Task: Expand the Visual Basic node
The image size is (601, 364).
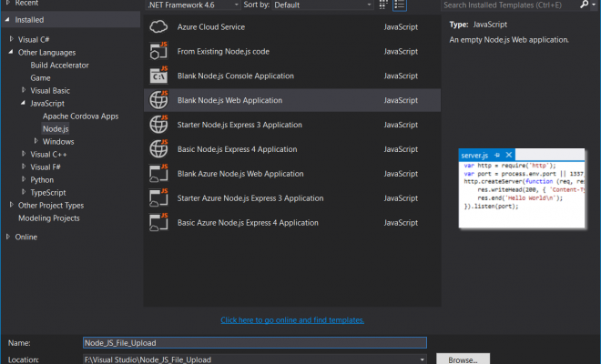Action: coord(24,90)
